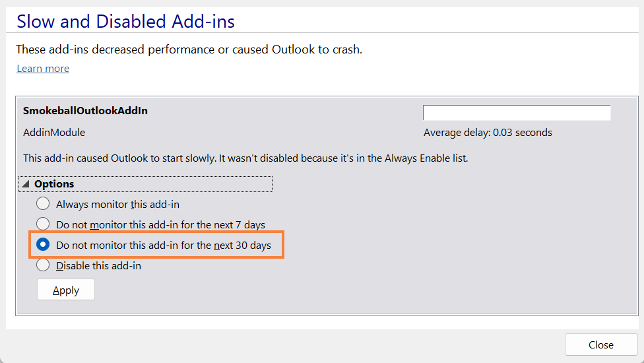Image resolution: width=644 pixels, height=363 pixels.
Task: Click the 'decreased performance or caused Outlook to crash' text
Action: pyautogui.click(x=189, y=49)
